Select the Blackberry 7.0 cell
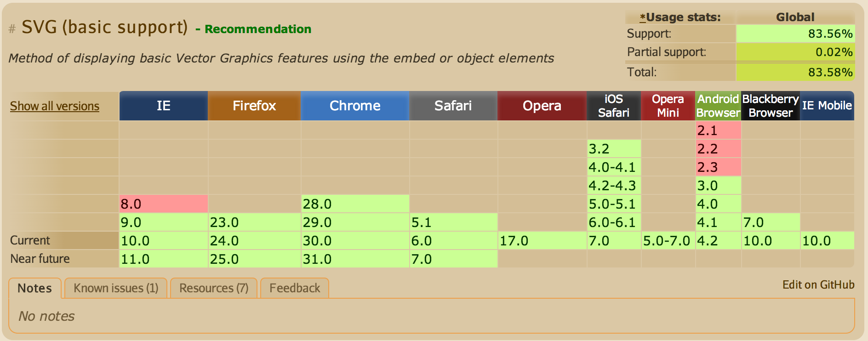The width and height of the screenshot is (868, 341). tap(771, 222)
